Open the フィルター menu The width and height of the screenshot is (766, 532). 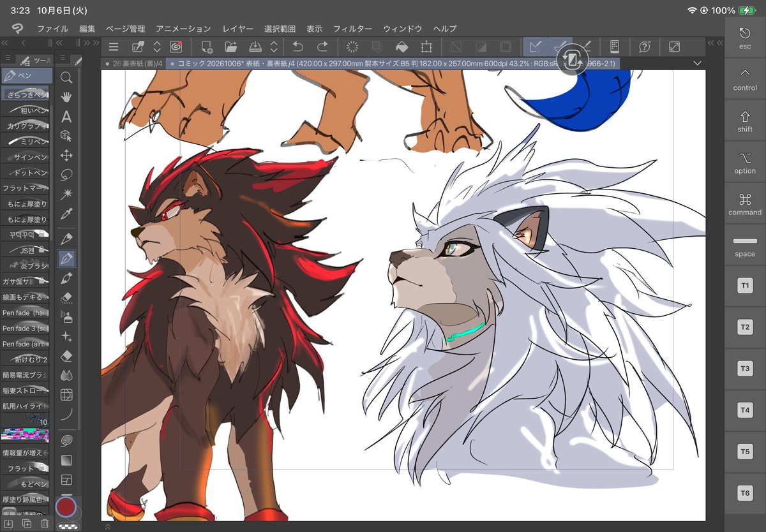352,29
